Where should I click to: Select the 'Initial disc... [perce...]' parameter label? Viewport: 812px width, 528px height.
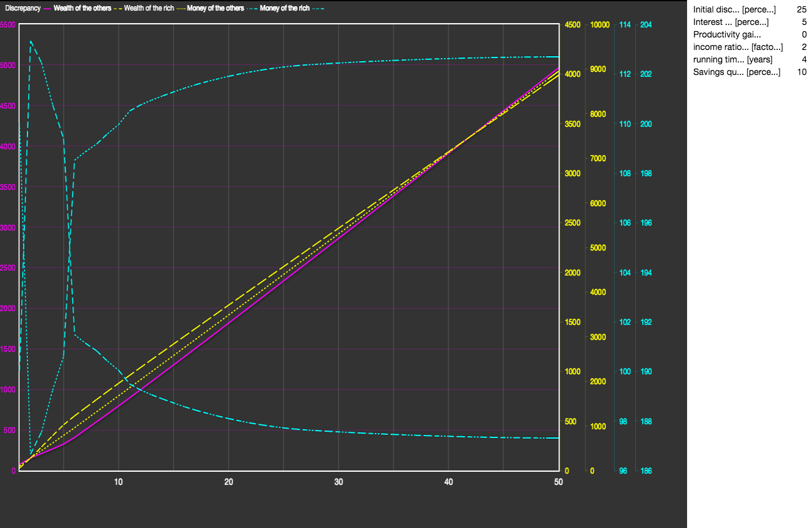[735, 9]
